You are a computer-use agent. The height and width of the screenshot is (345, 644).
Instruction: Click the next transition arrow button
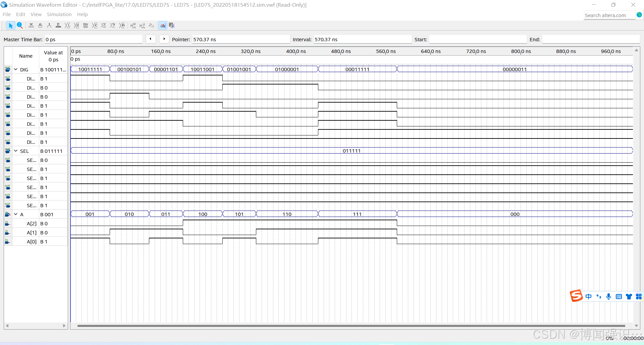[x=164, y=39]
